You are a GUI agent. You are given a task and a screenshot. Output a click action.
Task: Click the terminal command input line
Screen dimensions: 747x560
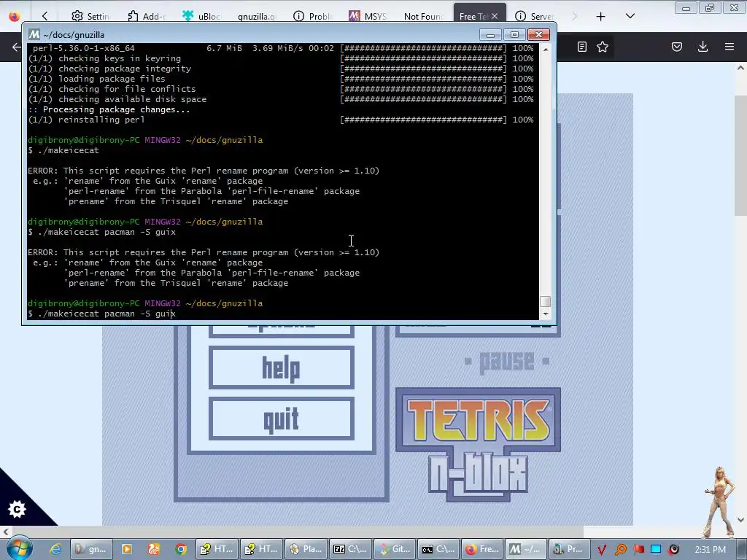click(283, 314)
